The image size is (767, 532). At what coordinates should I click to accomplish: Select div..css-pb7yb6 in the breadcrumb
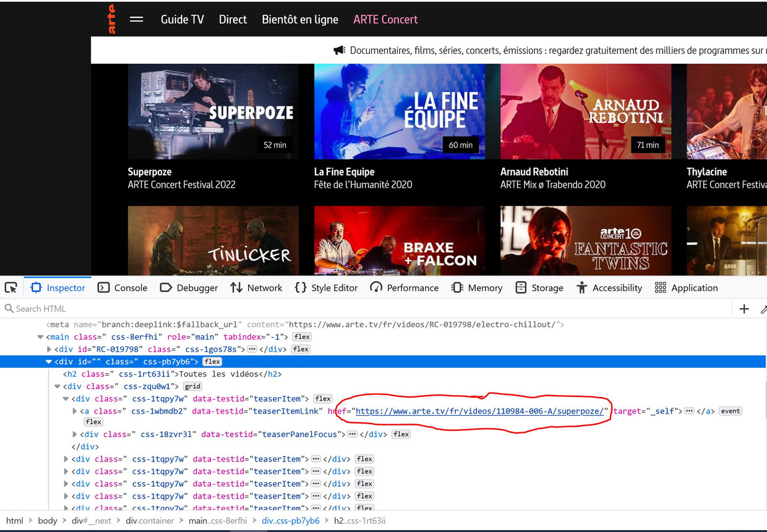(291, 521)
